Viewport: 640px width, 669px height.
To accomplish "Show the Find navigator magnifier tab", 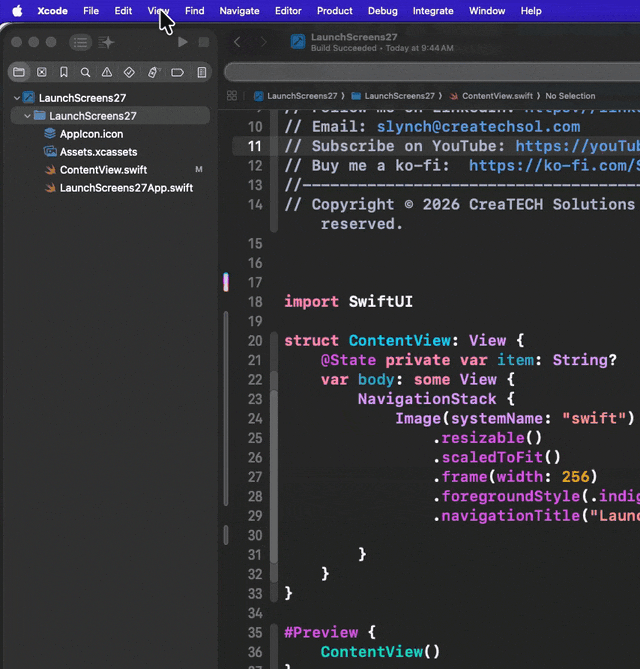I will point(85,72).
